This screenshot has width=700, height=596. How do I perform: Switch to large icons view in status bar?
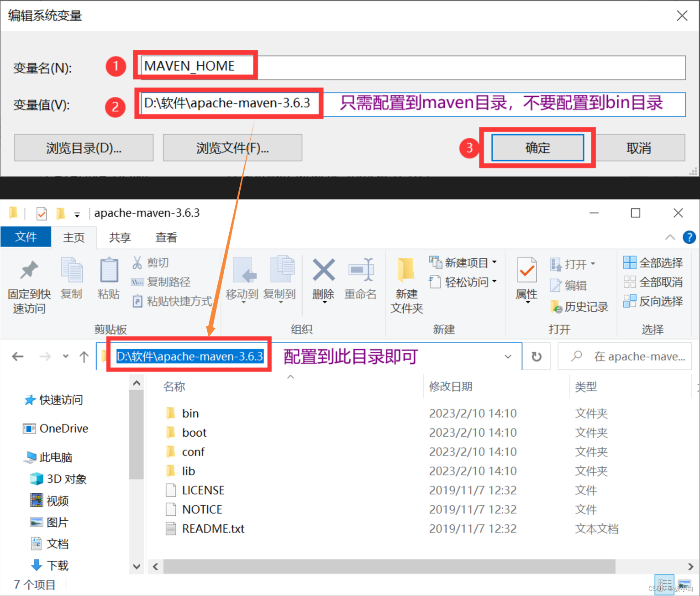(x=684, y=585)
